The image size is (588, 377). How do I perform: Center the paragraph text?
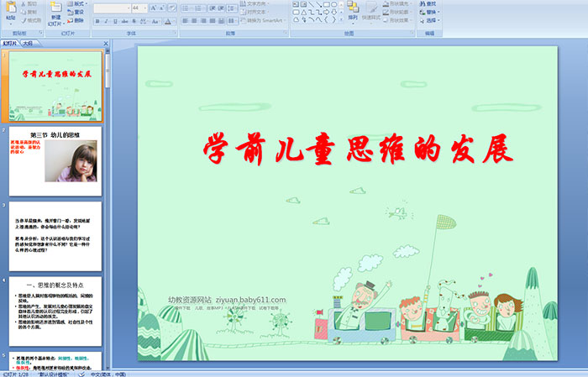pyautogui.click(x=194, y=21)
